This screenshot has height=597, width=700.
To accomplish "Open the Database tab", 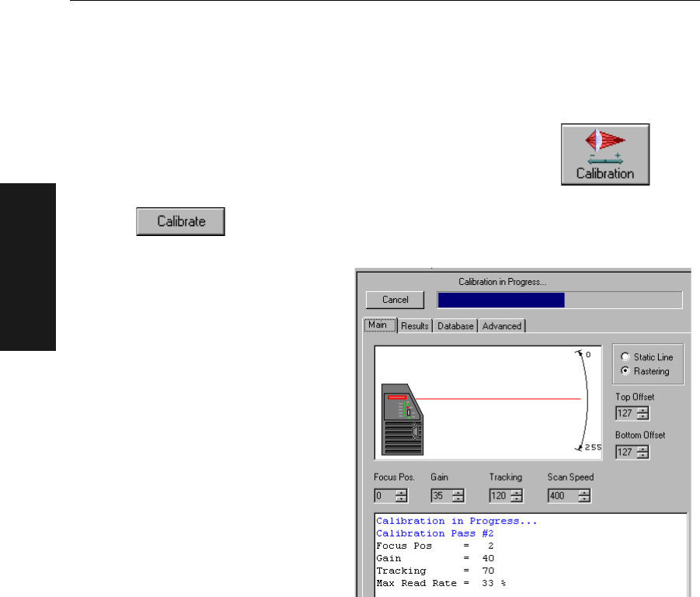I will pos(455,326).
